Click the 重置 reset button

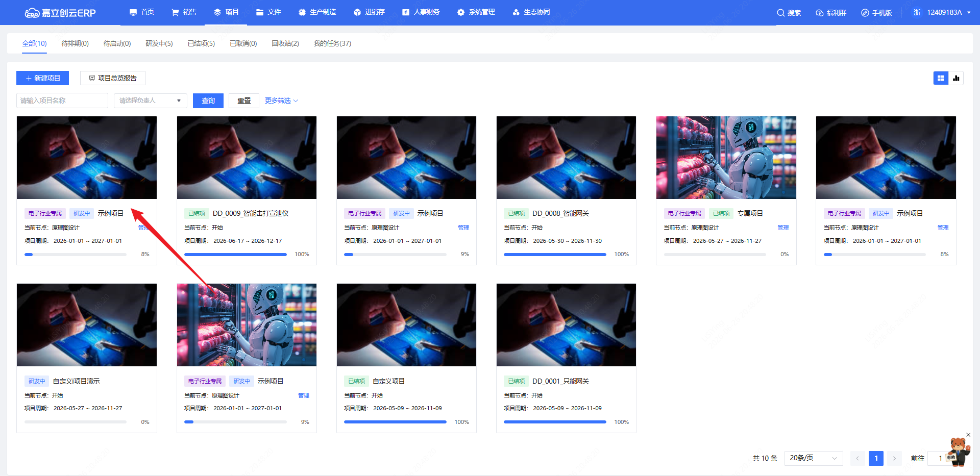[244, 101]
